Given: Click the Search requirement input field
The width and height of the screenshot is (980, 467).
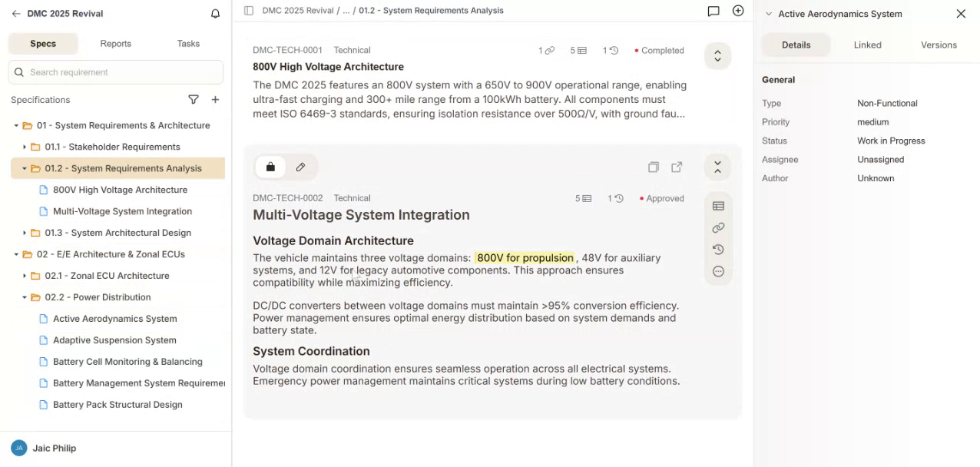Looking at the screenshot, I should tap(123, 72).
